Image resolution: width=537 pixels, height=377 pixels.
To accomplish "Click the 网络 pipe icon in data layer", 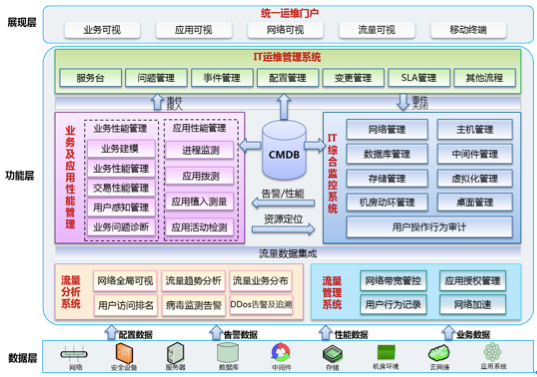I will point(74,354).
